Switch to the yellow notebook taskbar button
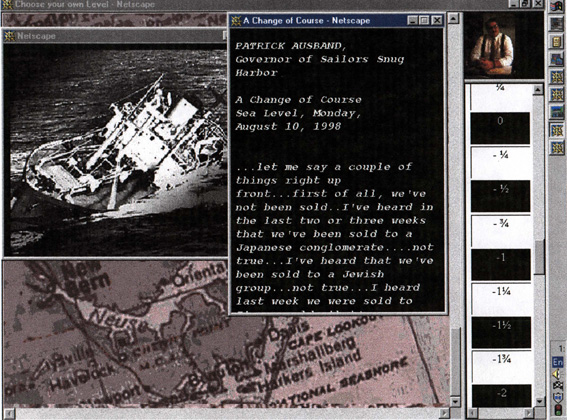 (557, 41)
